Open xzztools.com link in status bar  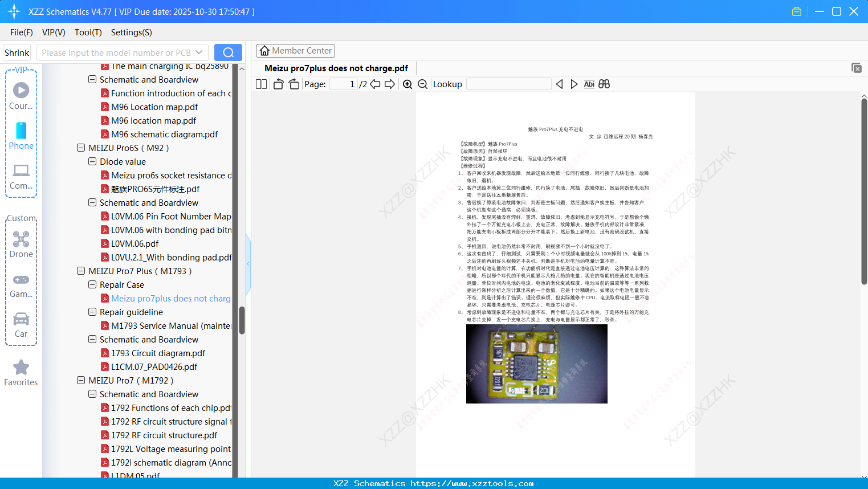[472, 483]
